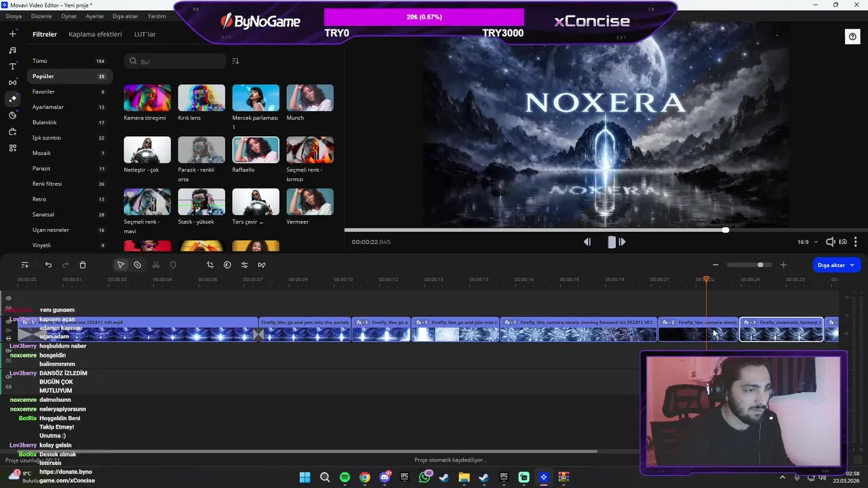
Task: Open Discord from the taskbar
Action: 384,477
